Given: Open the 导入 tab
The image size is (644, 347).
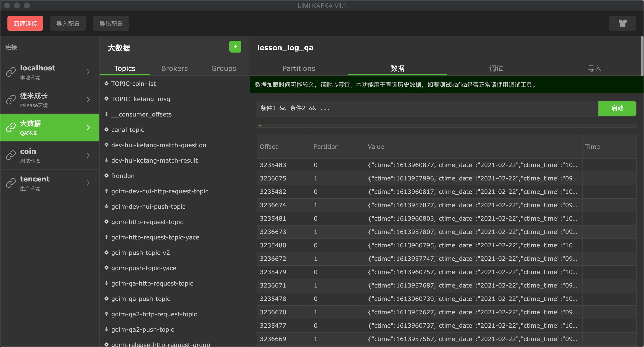Looking at the screenshot, I should pyautogui.click(x=594, y=69).
